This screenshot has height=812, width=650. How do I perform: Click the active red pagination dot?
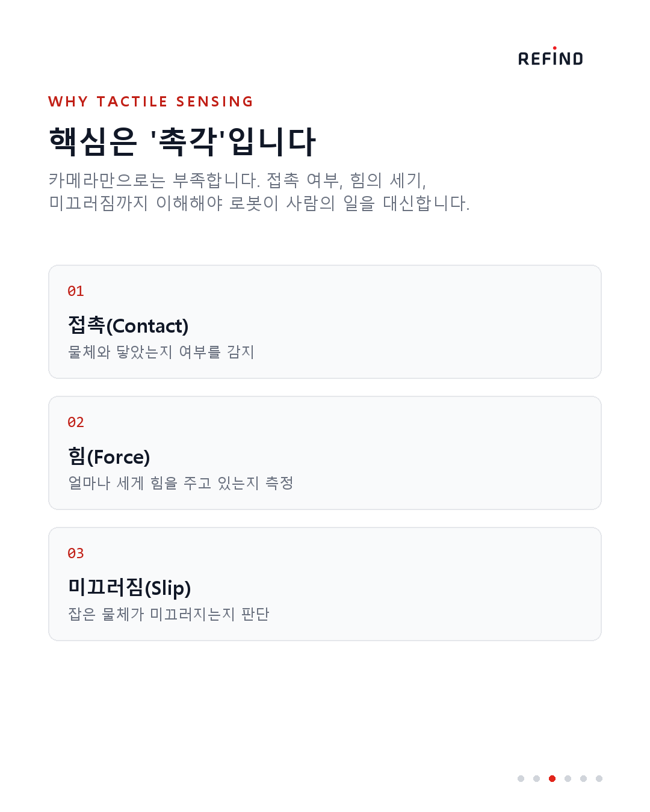[552, 778]
